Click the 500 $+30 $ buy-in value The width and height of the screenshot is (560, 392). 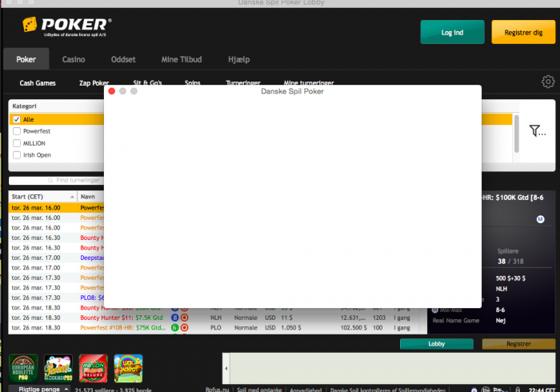pos(510,278)
